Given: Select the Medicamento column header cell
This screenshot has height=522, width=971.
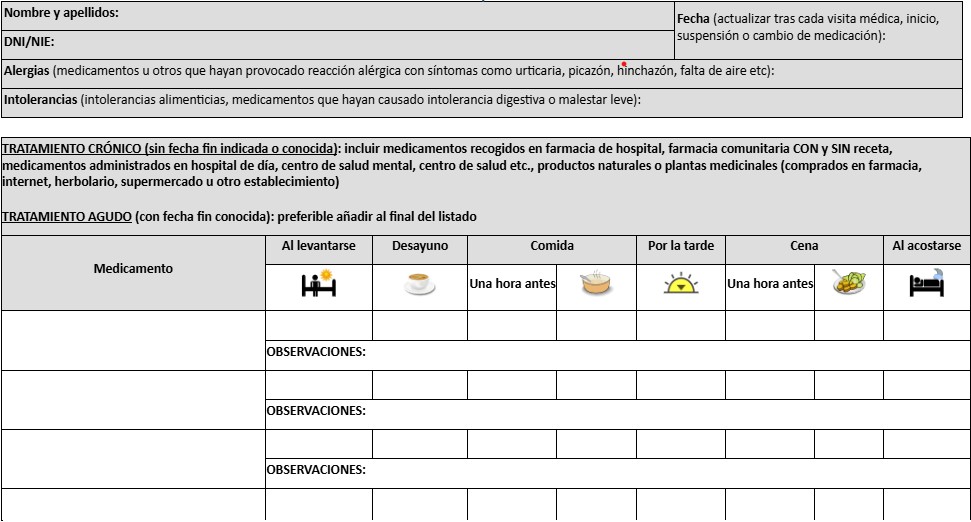Looking at the screenshot, I should tap(133, 269).
